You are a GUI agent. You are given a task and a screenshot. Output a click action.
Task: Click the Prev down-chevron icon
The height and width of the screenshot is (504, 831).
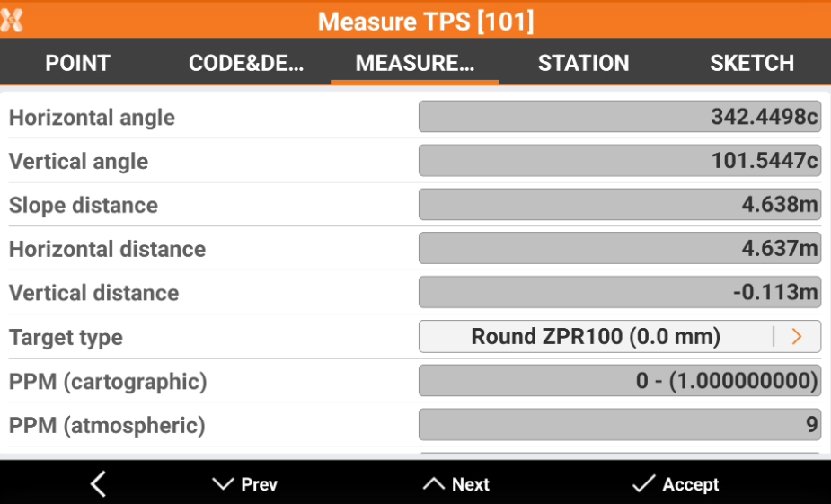(x=223, y=484)
